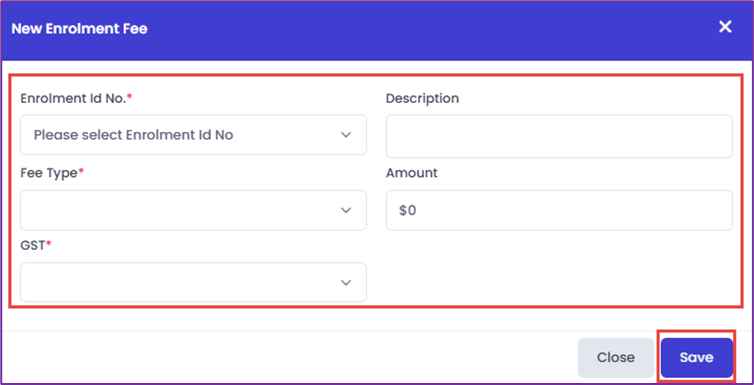The height and width of the screenshot is (385, 754).
Task: Click the Save button
Action: 696,358
